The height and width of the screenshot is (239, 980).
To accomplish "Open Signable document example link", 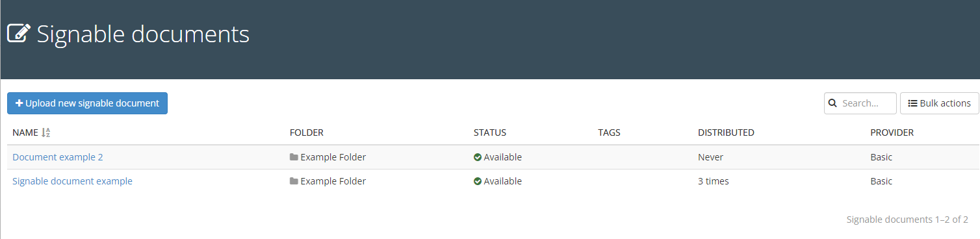I will pyautogui.click(x=72, y=181).
